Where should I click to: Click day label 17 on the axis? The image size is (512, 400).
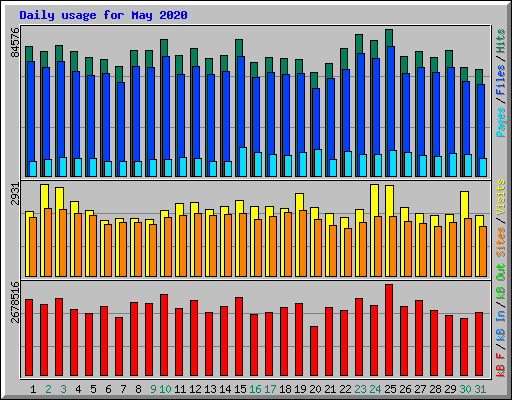pyautogui.click(x=270, y=389)
